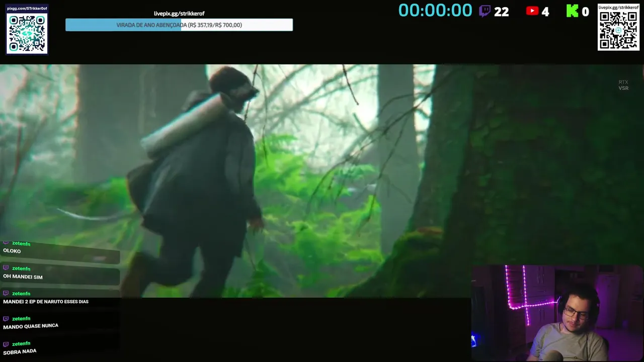Click the streamer webcam overlay
Viewport: 644px width, 362px height.
[x=557, y=313]
